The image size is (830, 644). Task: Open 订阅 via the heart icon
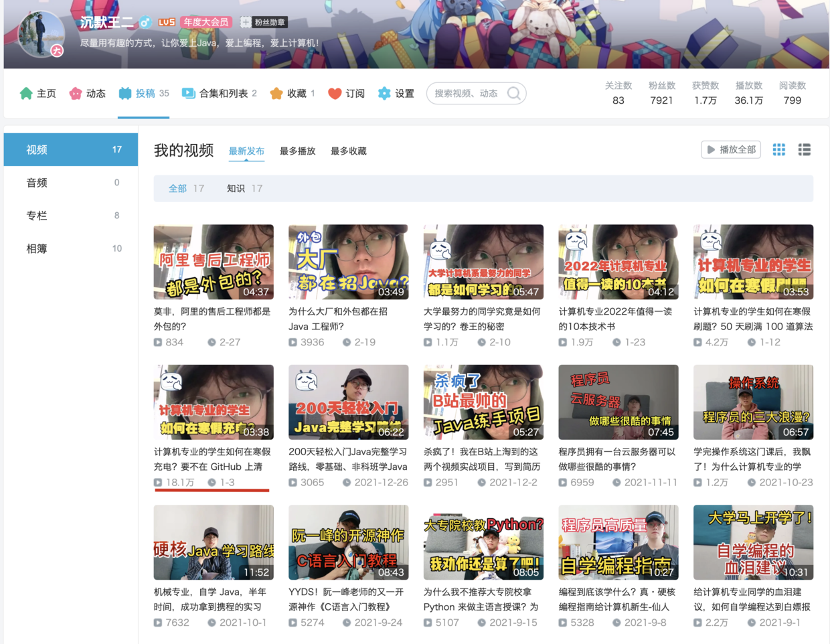335,93
